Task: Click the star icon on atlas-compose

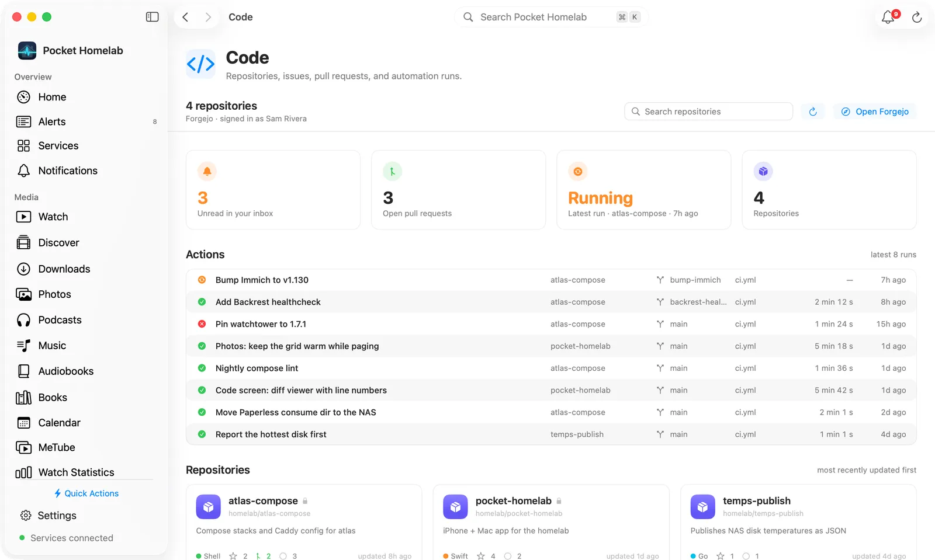Action: pyautogui.click(x=233, y=556)
